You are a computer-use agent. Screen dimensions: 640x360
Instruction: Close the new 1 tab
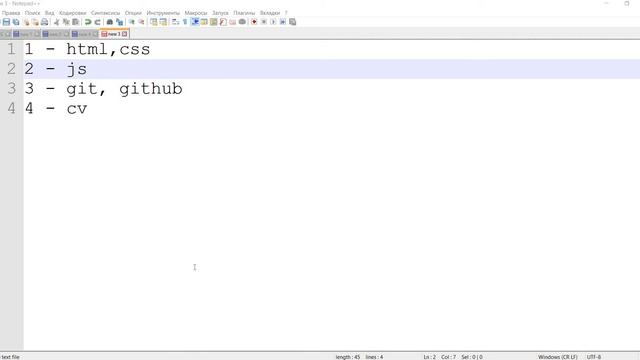(37, 34)
